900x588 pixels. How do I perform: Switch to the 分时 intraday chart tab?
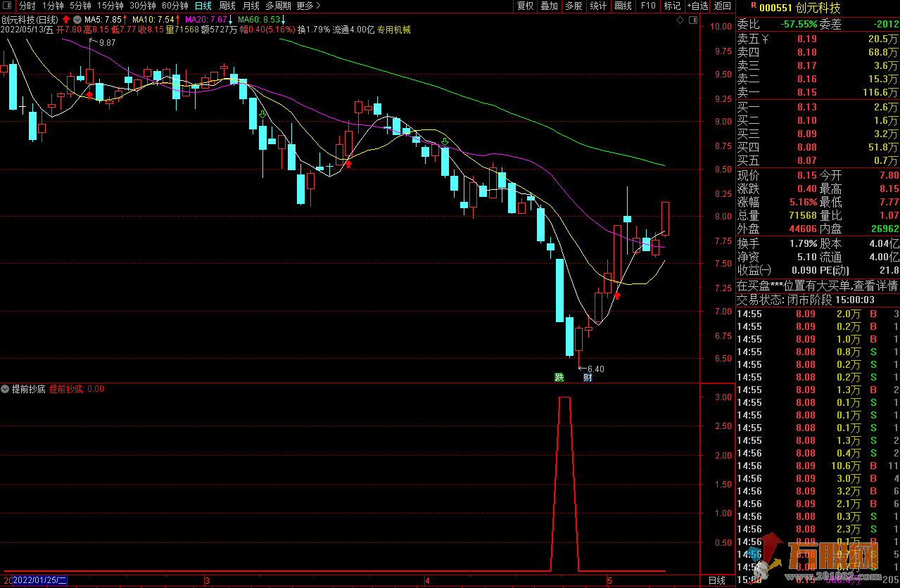click(x=27, y=6)
